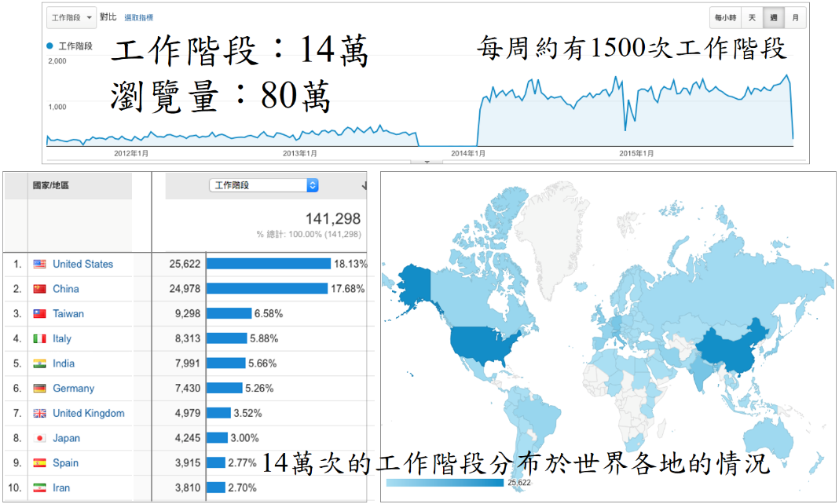Click the sort arrow beside the table metric dropdown
Screen dimensions: 839x504
click(365, 186)
